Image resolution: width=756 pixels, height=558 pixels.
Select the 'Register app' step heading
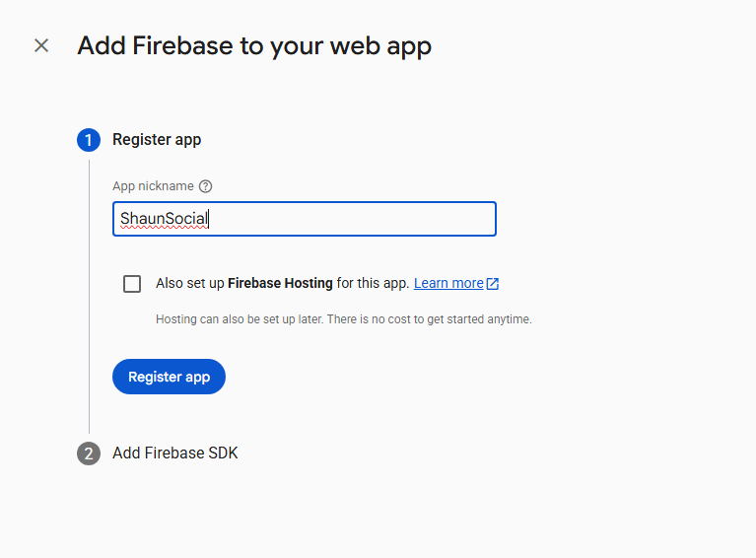coord(157,140)
